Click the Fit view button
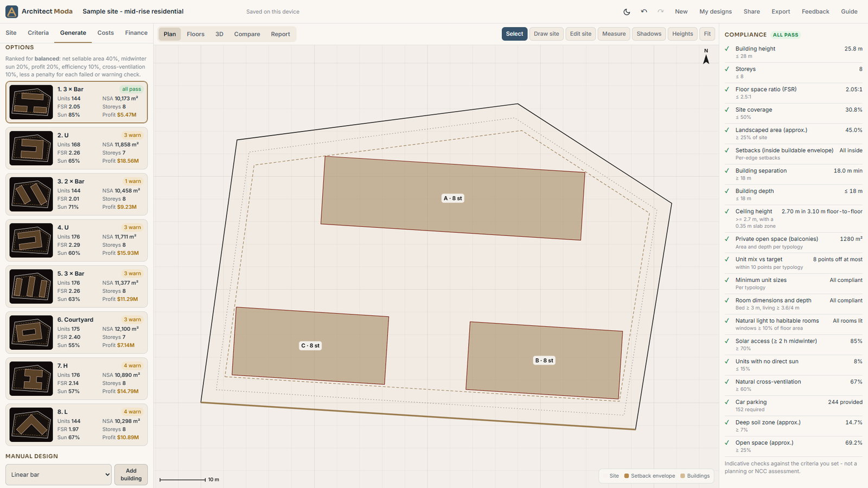Image resolution: width=868 pixels, height=488 pixels. point(707,34)
